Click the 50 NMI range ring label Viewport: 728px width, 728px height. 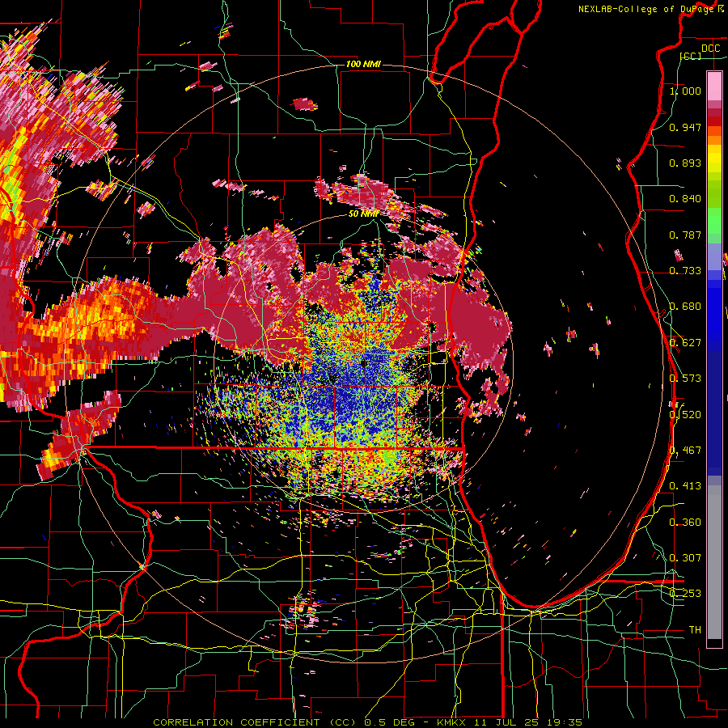(363, 214)
